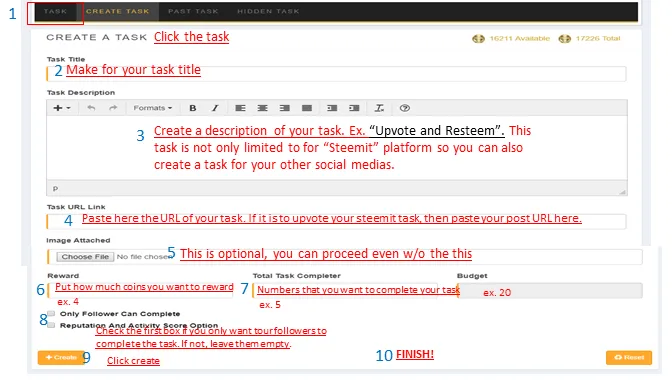The image size is (672, 384).
Task: Click the 'p' element path in editor status bar
Action: 55,188
